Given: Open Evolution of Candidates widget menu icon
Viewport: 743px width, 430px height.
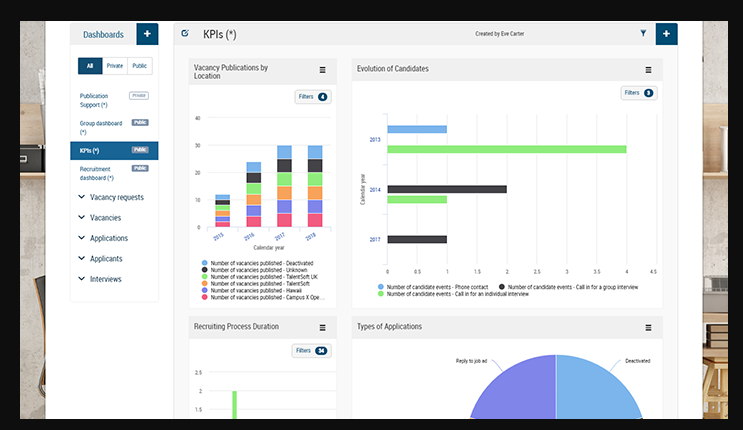Looking at the screenshot, I should click(x=648, y=70).
